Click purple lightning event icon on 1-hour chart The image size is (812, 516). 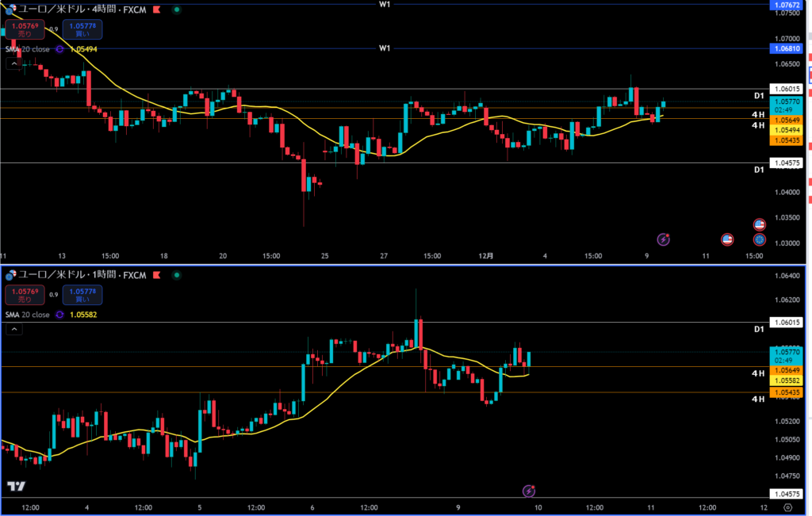(529, 491)
